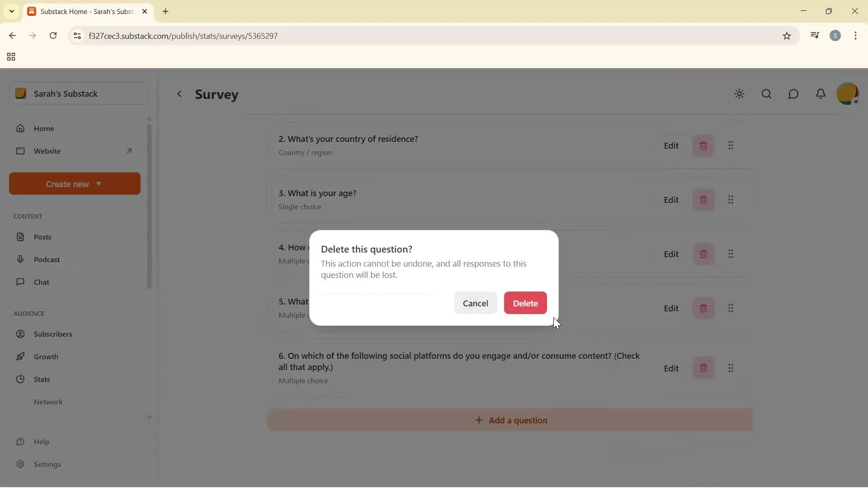The image size is (868, 488).
Task: Open the chat bubble icon in header
Action: click(793, 94)
